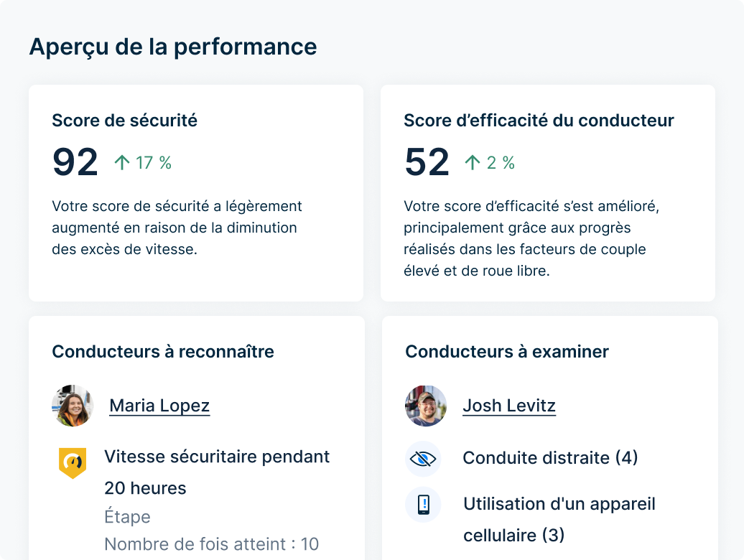Open Maria Lopez's driver profile
This screenshot has height=560, width=744.
(159, 406)
